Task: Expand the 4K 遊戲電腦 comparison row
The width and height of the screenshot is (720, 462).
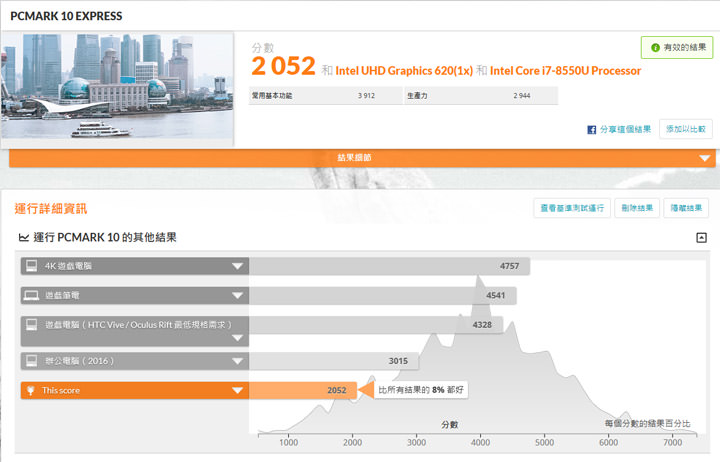Action: click(x=237, y=266)
